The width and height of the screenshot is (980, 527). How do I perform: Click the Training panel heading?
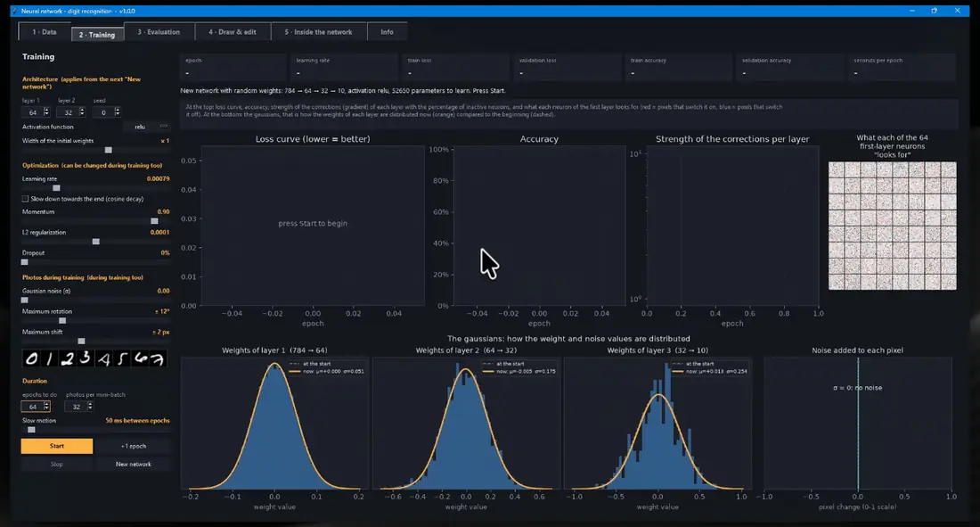(38, 56)
